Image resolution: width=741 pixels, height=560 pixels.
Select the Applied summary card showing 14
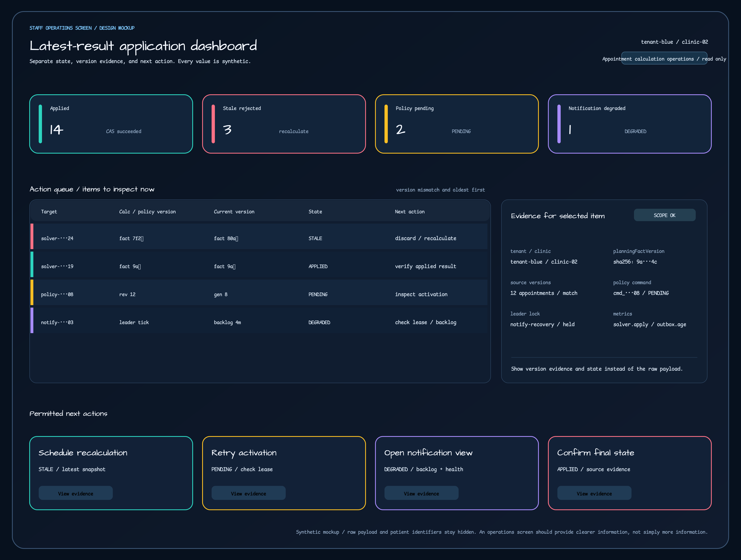111,124
